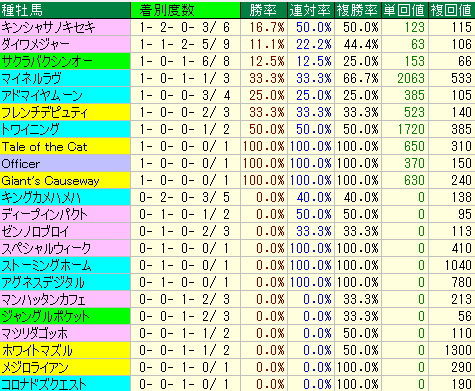Click record 0- 2- 0- 3/ 5

pyautogui.click(x=186, y=197)
